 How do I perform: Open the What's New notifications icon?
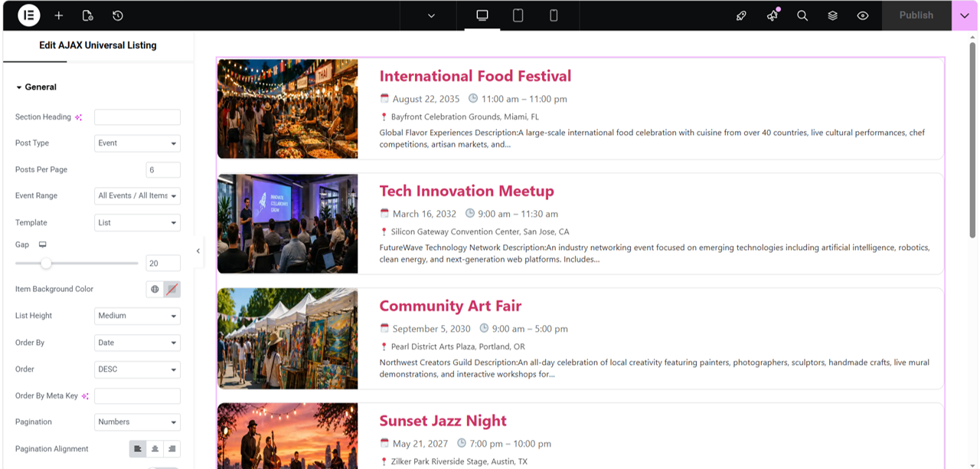[x=773, y=15]
